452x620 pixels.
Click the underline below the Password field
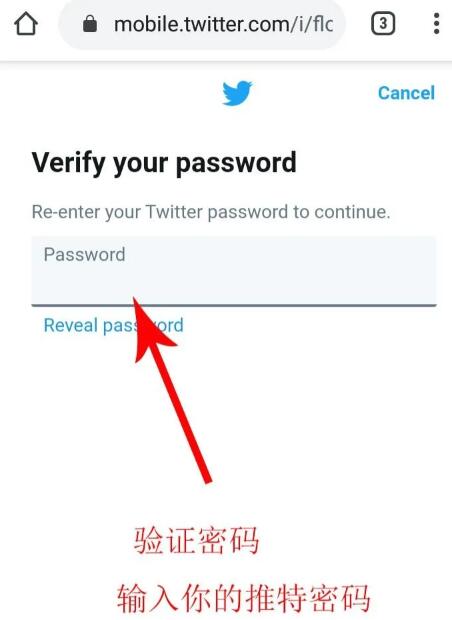pyautogui.click(x=234, y=305)
